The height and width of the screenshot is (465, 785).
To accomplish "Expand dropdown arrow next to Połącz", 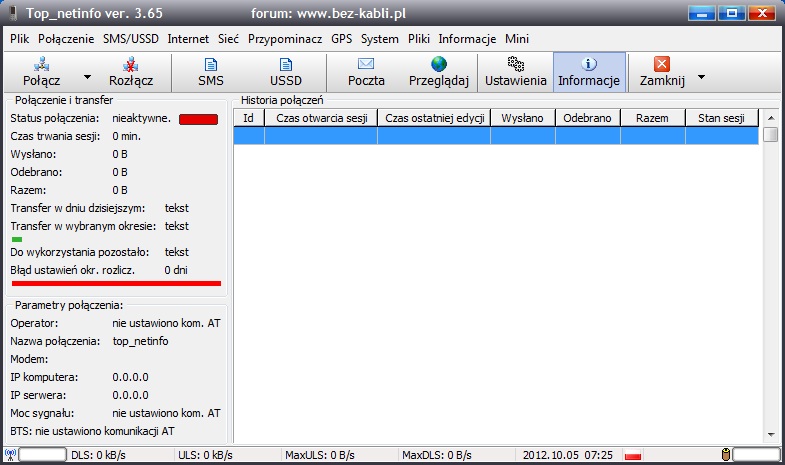I will tap(87, 76).
